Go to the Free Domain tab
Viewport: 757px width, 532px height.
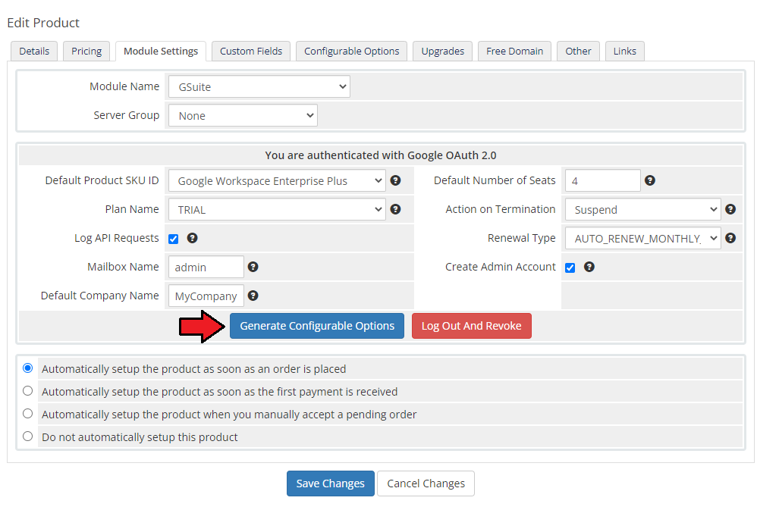[514, 51]
